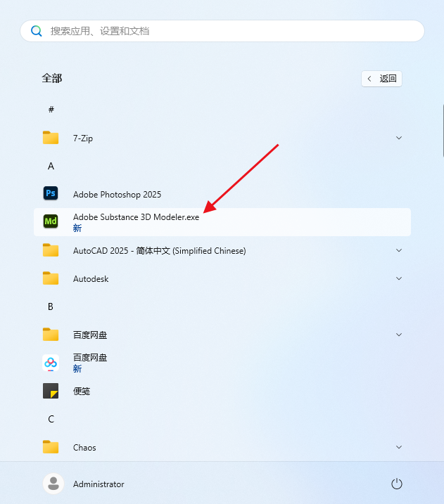Expand the Chaos folder chevron
Screen dimensions: 444x504
pyautogui.click(x=399, y=447)
